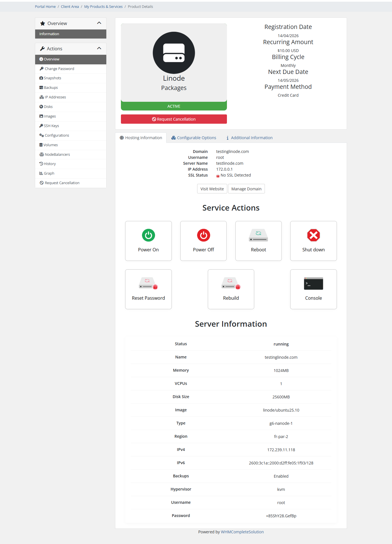Open the Console terminal icon
392x544 pixels.
(313, 284)
